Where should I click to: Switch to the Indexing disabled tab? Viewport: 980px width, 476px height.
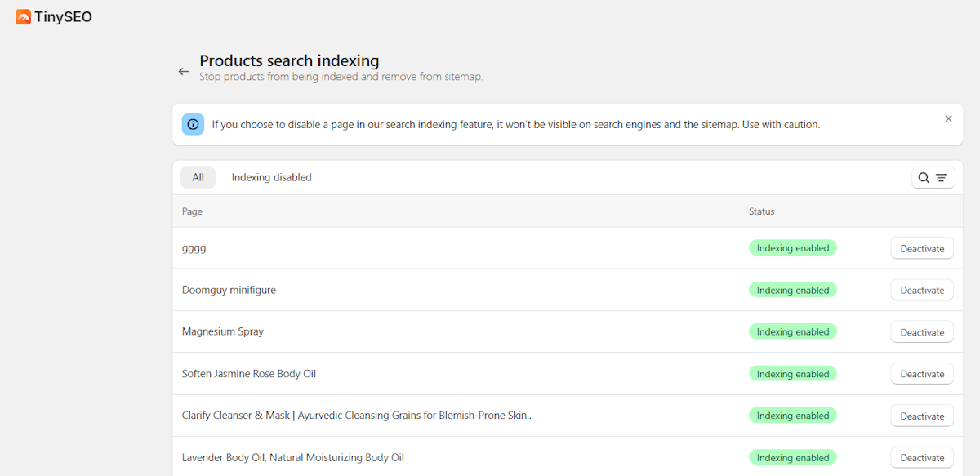[271, 177]
